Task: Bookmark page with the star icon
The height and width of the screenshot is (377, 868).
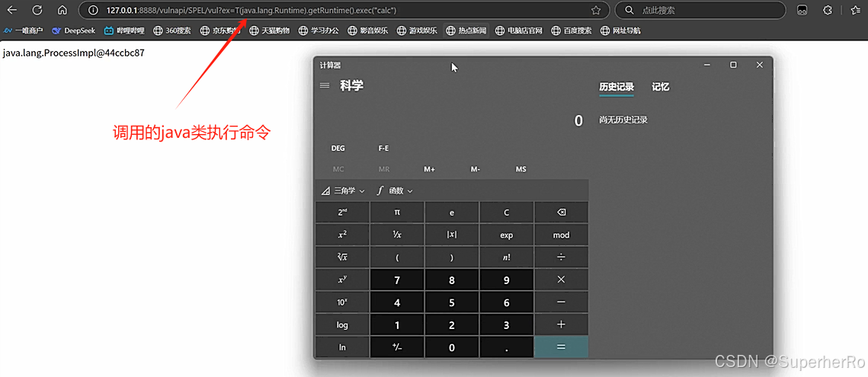Action: pos(596,10)
